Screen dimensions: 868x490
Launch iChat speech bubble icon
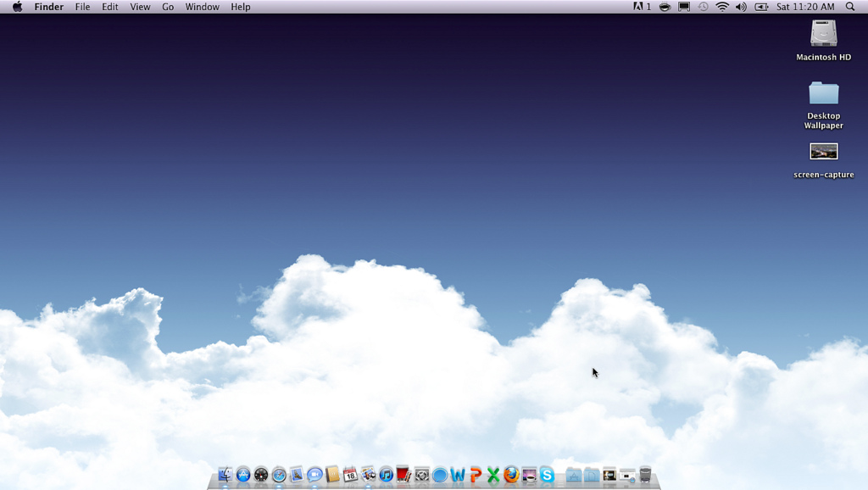tap(314, 475)
